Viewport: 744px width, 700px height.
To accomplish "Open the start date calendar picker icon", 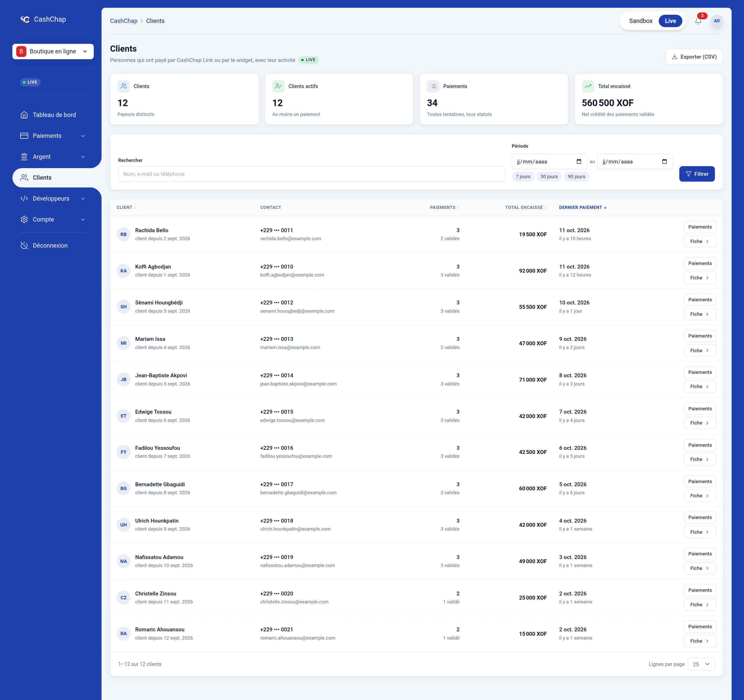I will tap(579, 162).
